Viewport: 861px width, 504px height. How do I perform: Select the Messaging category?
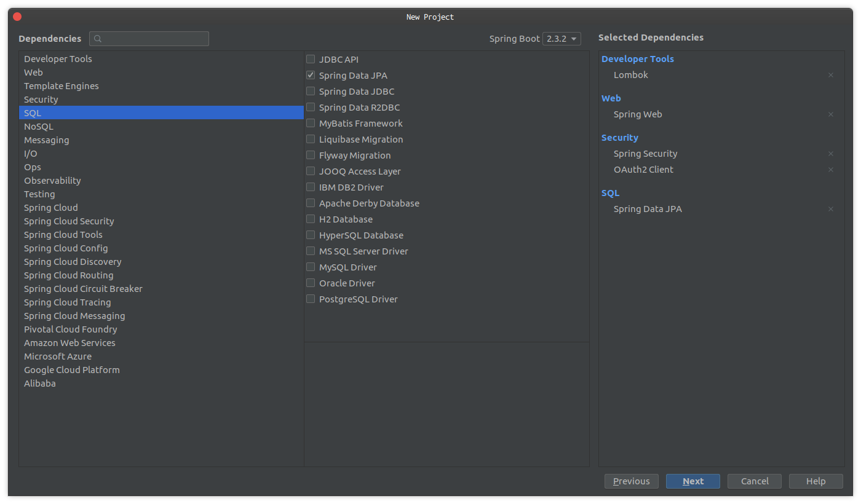point(161,140)
